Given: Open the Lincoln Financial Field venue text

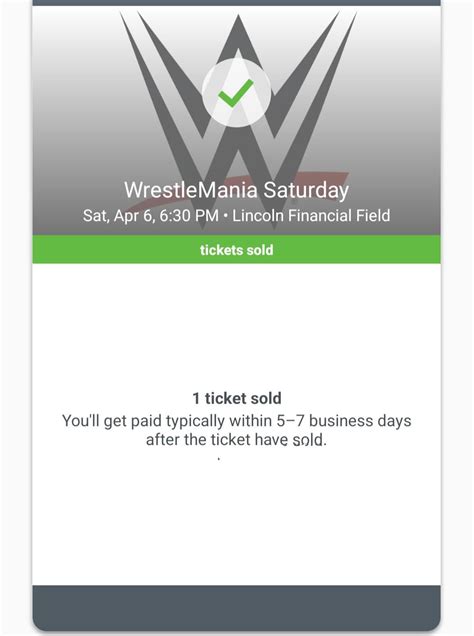Looking at the screenshot, I should 311,215.
